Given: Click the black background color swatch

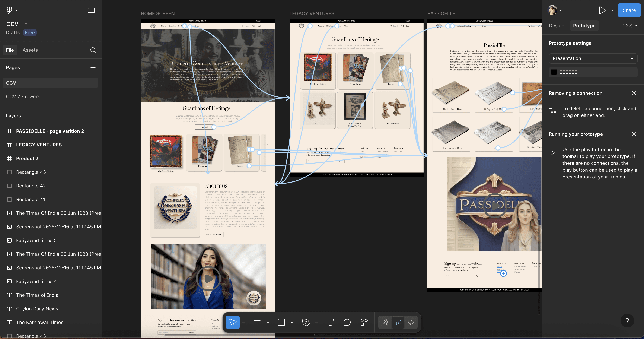Looking at the screenshot, I should 554,72.
